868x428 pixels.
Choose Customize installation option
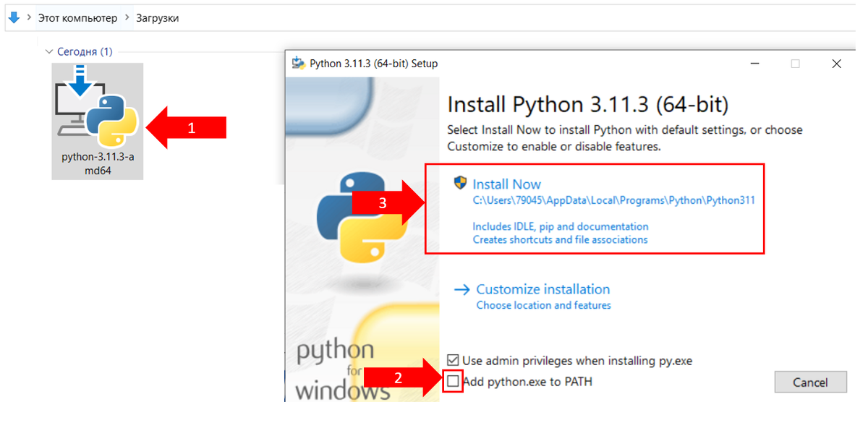pyautogui.click(x=543, y=289)
